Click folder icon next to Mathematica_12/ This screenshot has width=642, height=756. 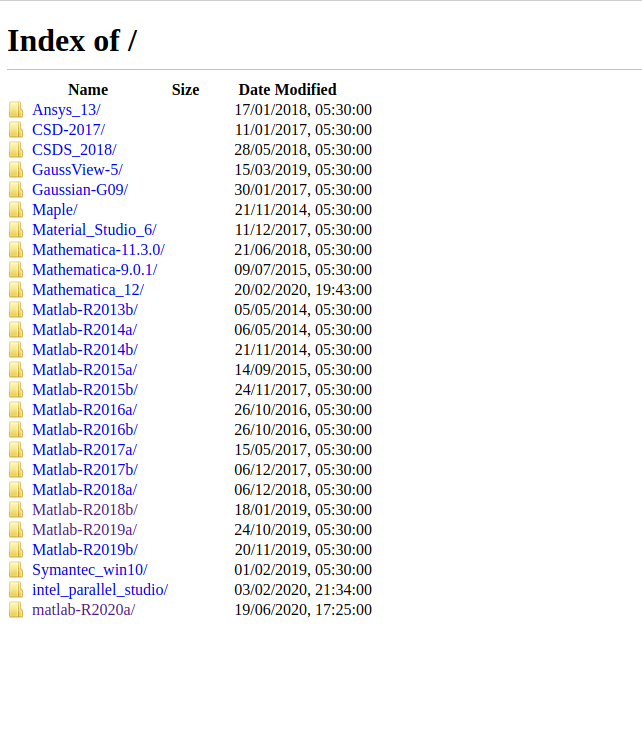click(16, 290)
